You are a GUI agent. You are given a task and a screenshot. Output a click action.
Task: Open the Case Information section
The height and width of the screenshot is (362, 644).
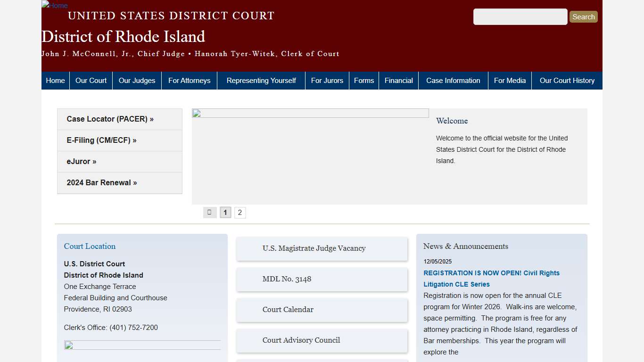tap(453, 80)
